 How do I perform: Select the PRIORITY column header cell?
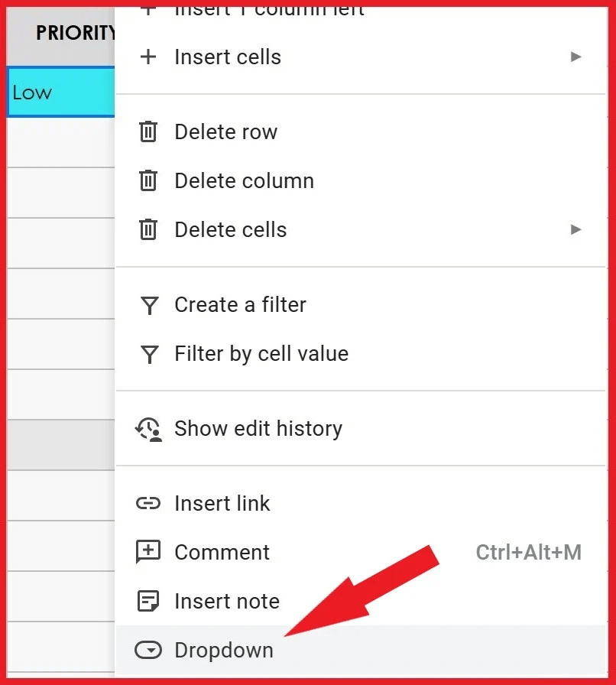61,34
